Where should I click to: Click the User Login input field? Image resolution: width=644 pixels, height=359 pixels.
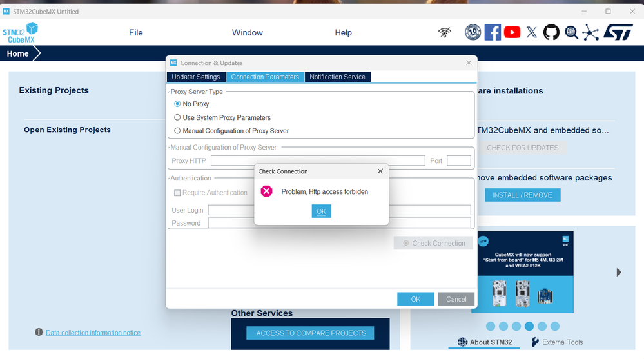[x=339, y=210]
